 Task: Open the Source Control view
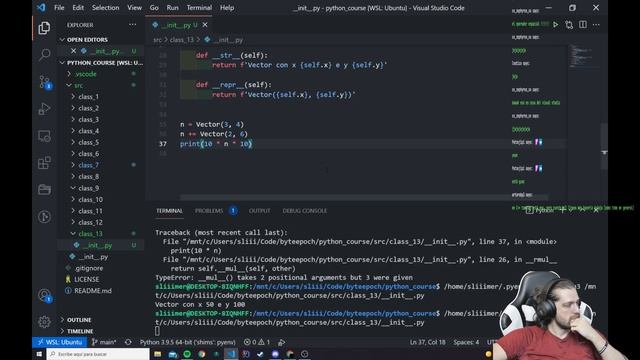point(44,82)
